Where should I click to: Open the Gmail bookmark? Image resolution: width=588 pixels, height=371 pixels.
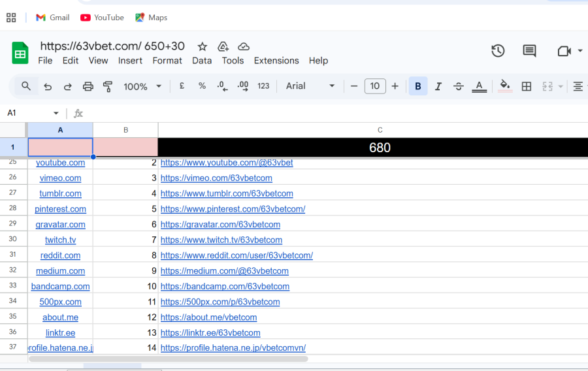pos(52,18)
